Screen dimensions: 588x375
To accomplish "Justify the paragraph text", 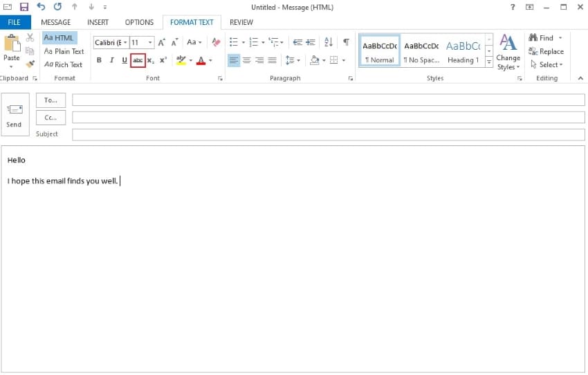I will pos(273,60).
